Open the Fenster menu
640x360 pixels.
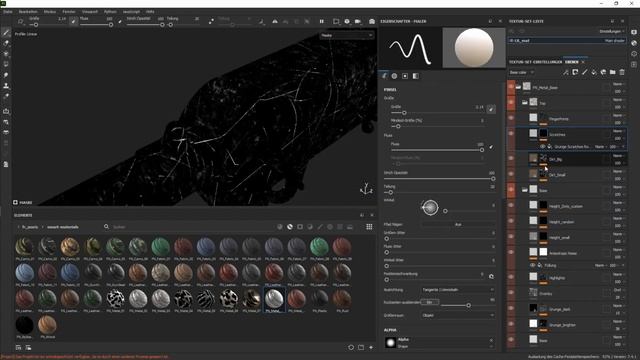69,12
